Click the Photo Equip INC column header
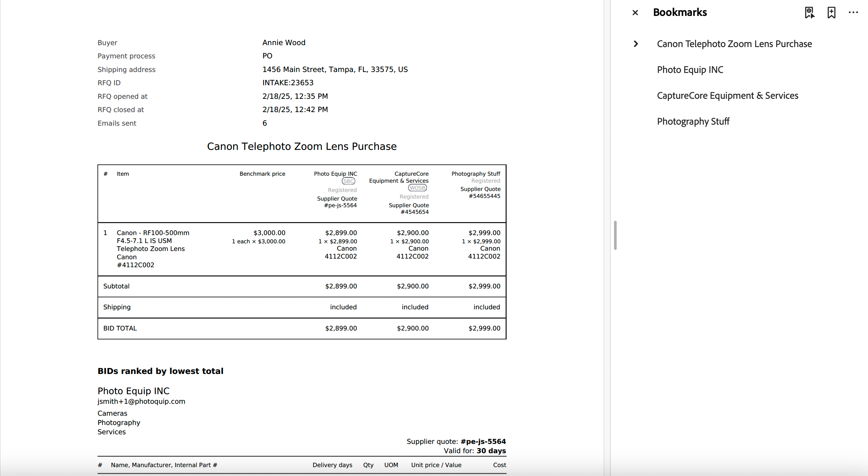 335,174
